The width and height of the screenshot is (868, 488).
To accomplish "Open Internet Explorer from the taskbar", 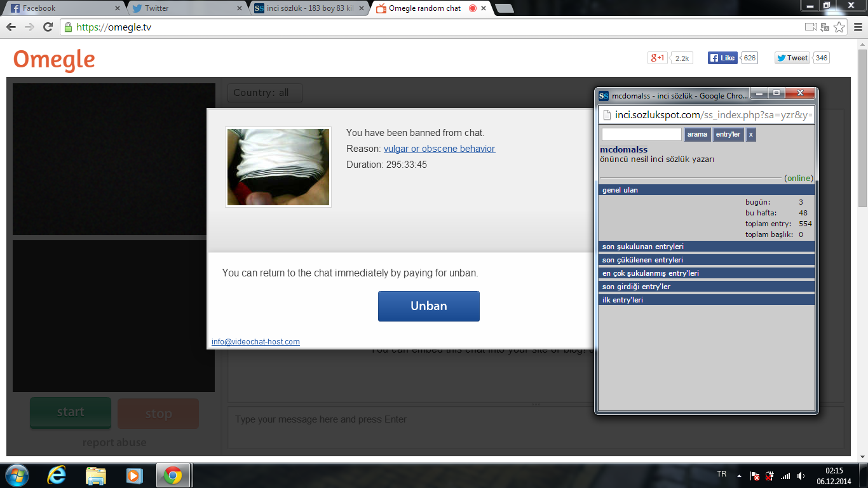I will click(x=57, y=475).
